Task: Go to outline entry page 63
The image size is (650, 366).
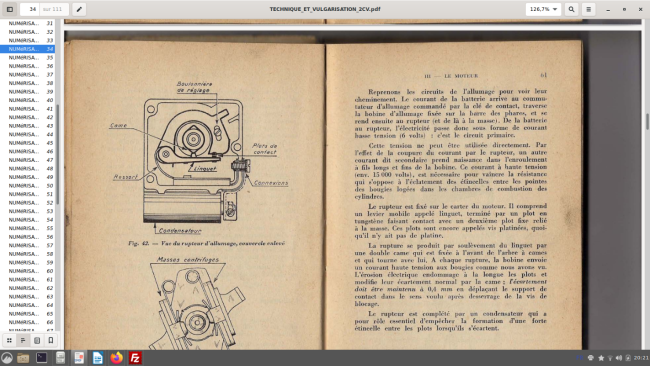Action: (28, 296)
